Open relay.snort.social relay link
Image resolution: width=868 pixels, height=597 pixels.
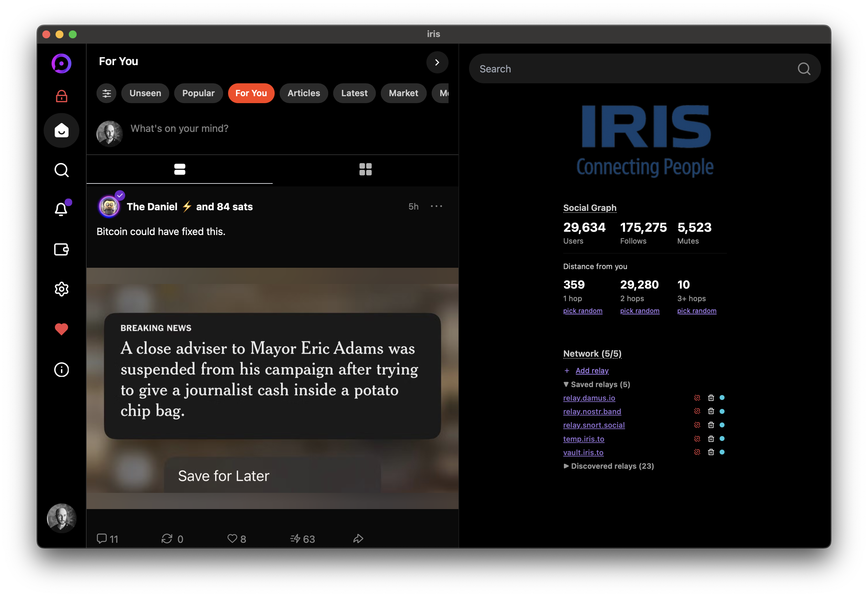click(x=594, y=425)
